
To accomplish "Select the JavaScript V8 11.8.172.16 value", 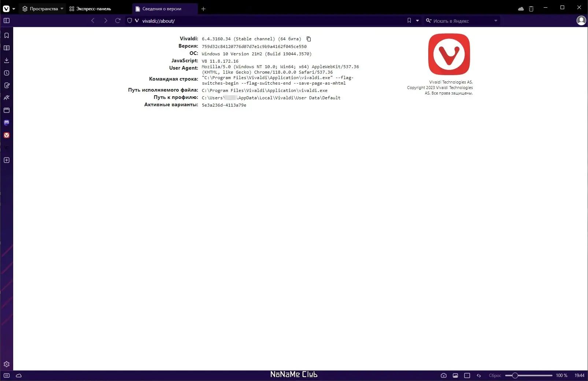I will point(220,61).
